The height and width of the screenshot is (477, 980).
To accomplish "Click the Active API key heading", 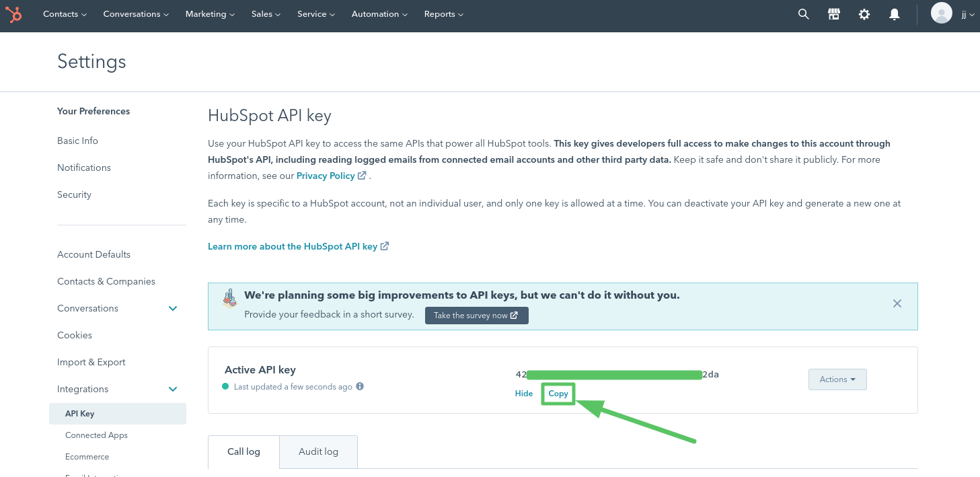I will click(260, 370).
